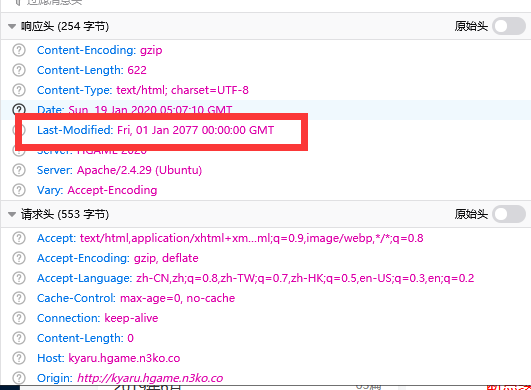The image size is (531, 390).
Task: Select Origin: http://kyaru.hgame.n3ko.co row
Action: [266, 377]
